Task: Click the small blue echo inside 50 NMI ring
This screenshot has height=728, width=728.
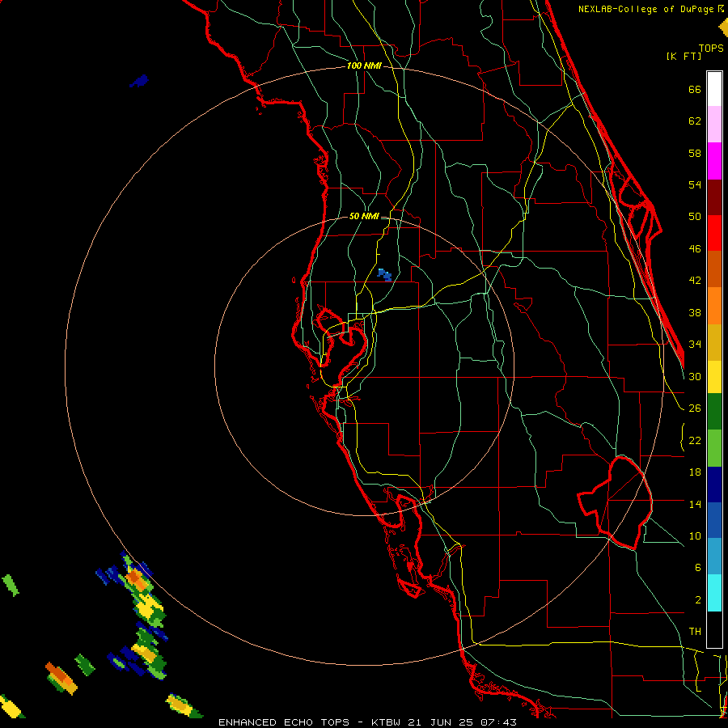Action: 384,275
